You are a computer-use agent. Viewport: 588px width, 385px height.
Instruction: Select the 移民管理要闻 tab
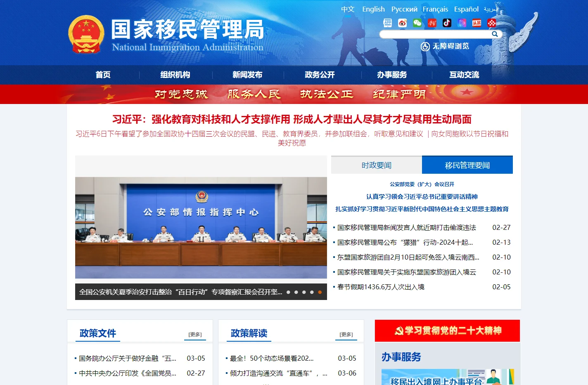click(x=467, y=165)
